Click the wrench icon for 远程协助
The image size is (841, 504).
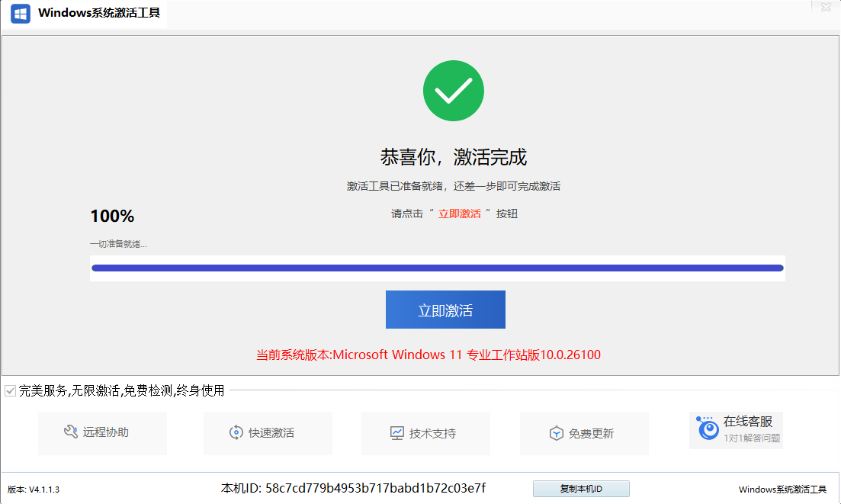point(71,432)
